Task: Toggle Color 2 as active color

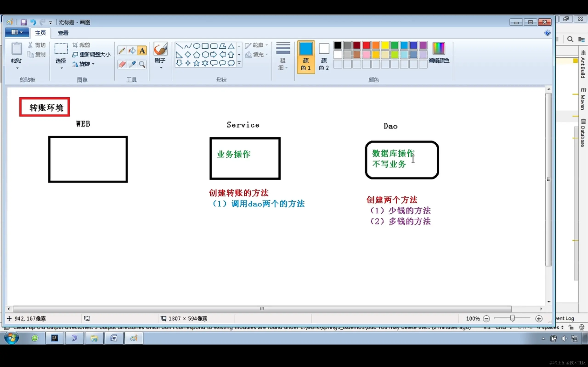Action: (x=324, y=57)
